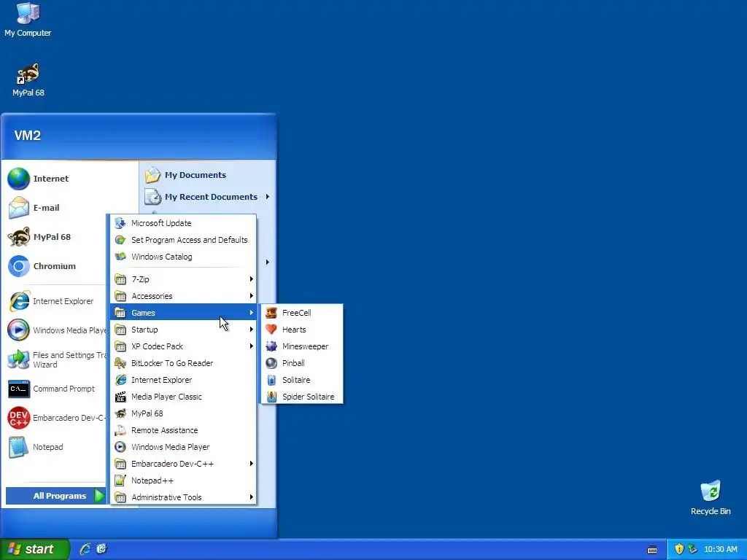Click the Minesweeper mine icon
This screenshot has width=747, height=560.
[271, 346]
